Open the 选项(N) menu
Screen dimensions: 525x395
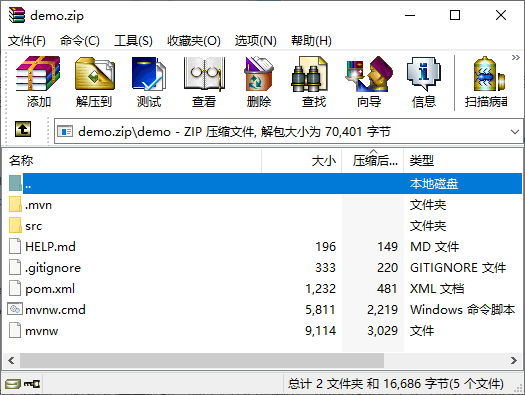(255, 41)
